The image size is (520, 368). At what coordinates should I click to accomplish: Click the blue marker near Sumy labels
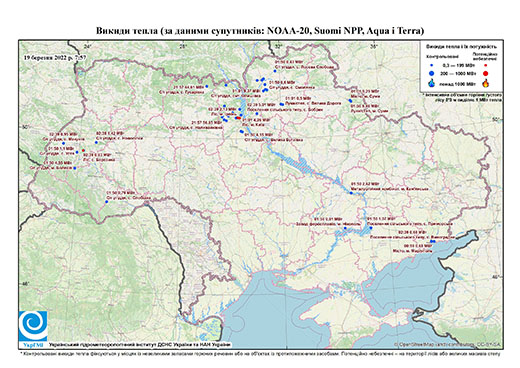(x=350, y=101)
